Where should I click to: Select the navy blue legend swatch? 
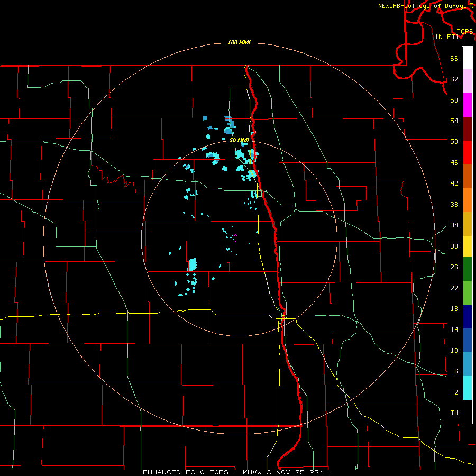point(467,317)
